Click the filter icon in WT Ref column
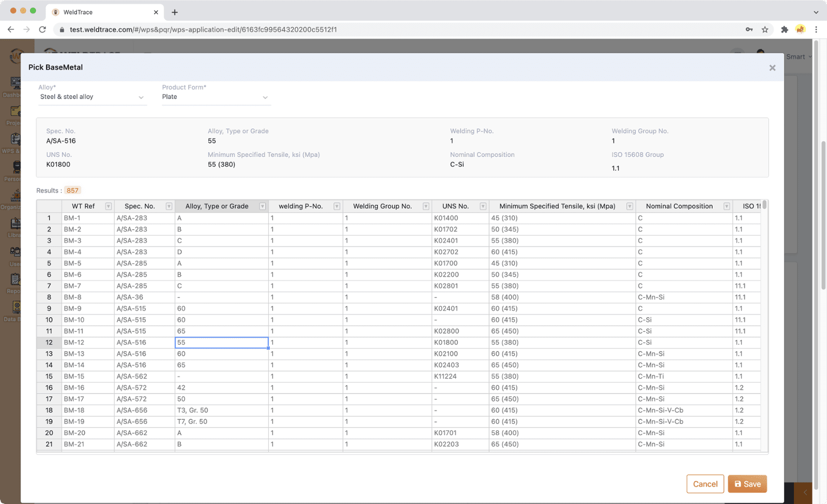827x504 pixels. 109,207
